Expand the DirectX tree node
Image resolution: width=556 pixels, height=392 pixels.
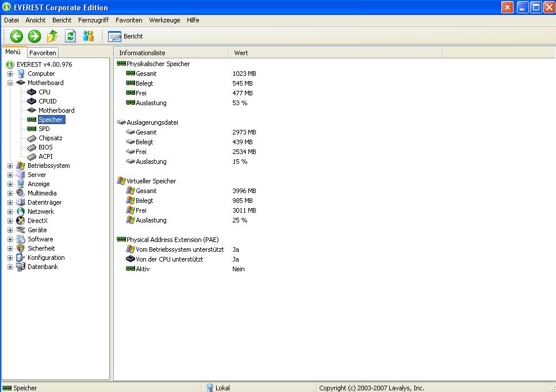click(x=10, y=221)
